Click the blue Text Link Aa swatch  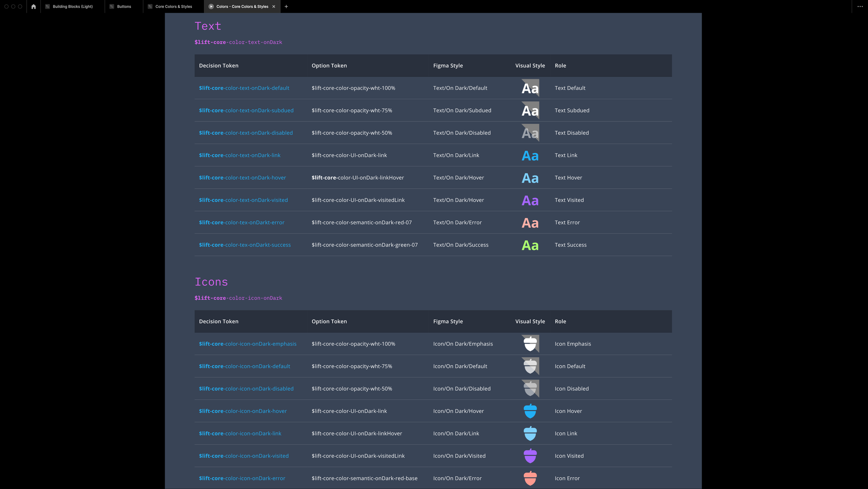click(530, 156)
